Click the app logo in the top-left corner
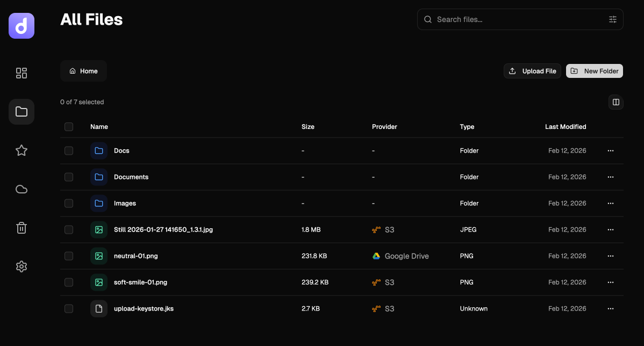The image size is (644, 346). tap(21, 25)
